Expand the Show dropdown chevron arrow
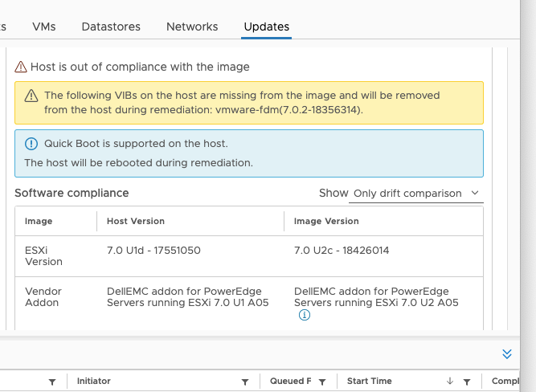 (x=475, y=193)
